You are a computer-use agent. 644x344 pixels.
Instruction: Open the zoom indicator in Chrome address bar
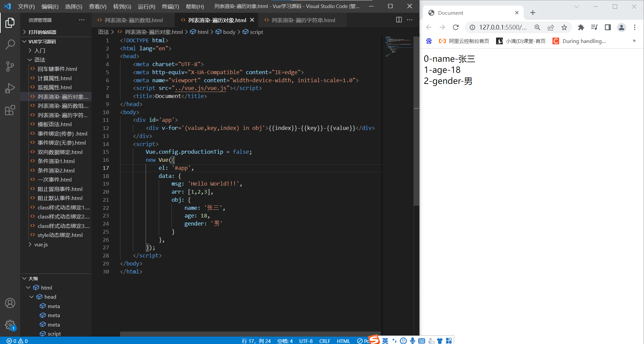coord(537,28)
